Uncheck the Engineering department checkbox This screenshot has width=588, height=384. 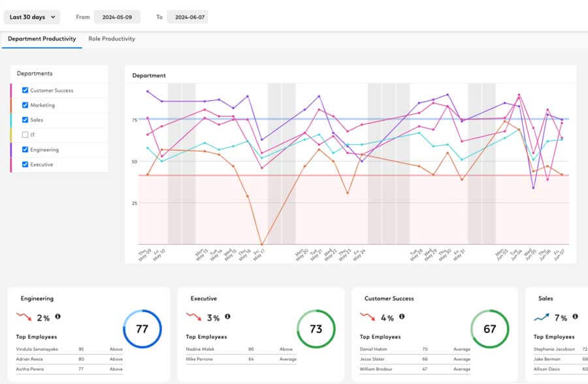click(x=25, y=150)
